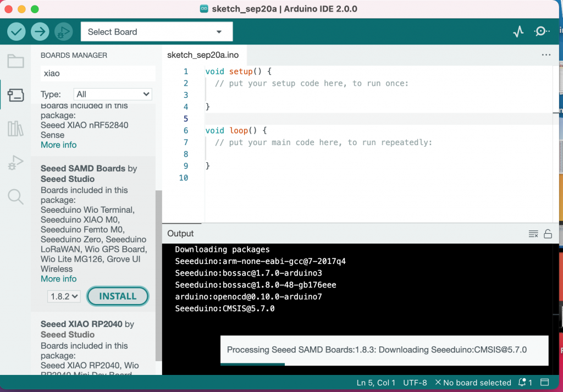Toggle the bottom panel icon in the status bar
This screenshot has height=392, width=563.
tap(545, 383)
